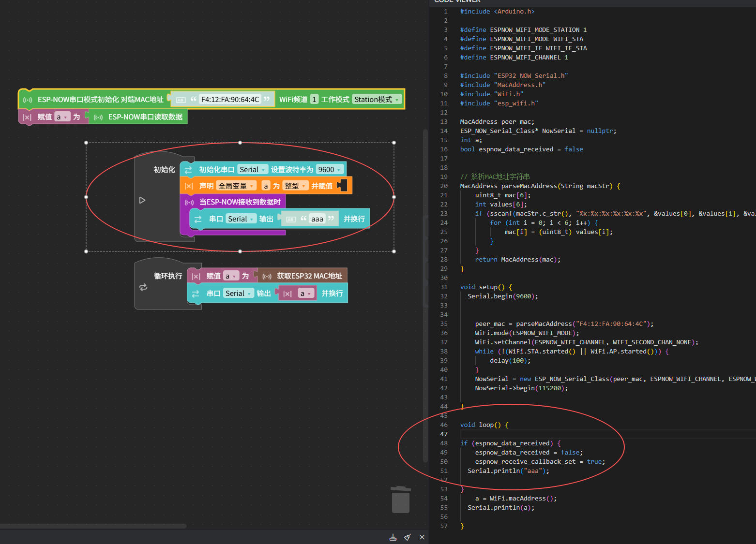The image size is (756, 544).
Task: Click #include <Arduino.h> on line 1
Action: coord(497,12)
